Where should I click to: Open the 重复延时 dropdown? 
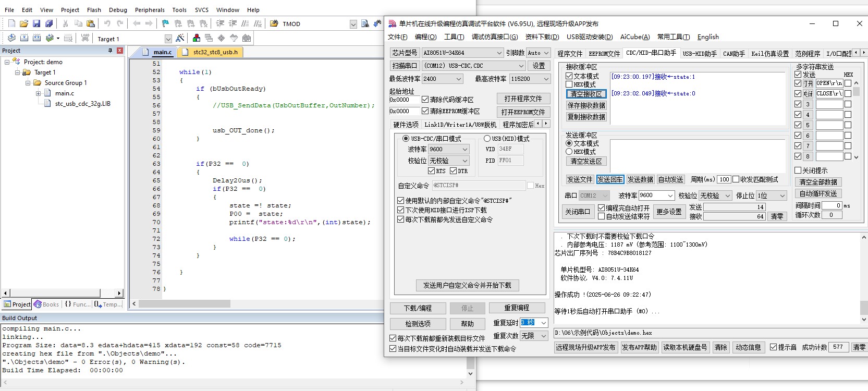coord(543,323)
